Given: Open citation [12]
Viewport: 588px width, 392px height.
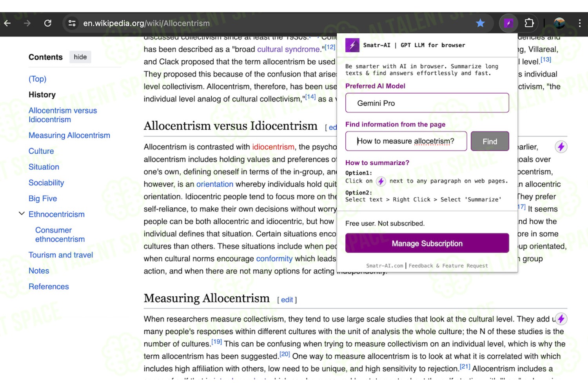Looking at the screenshot, I should [x=330, y=47].
